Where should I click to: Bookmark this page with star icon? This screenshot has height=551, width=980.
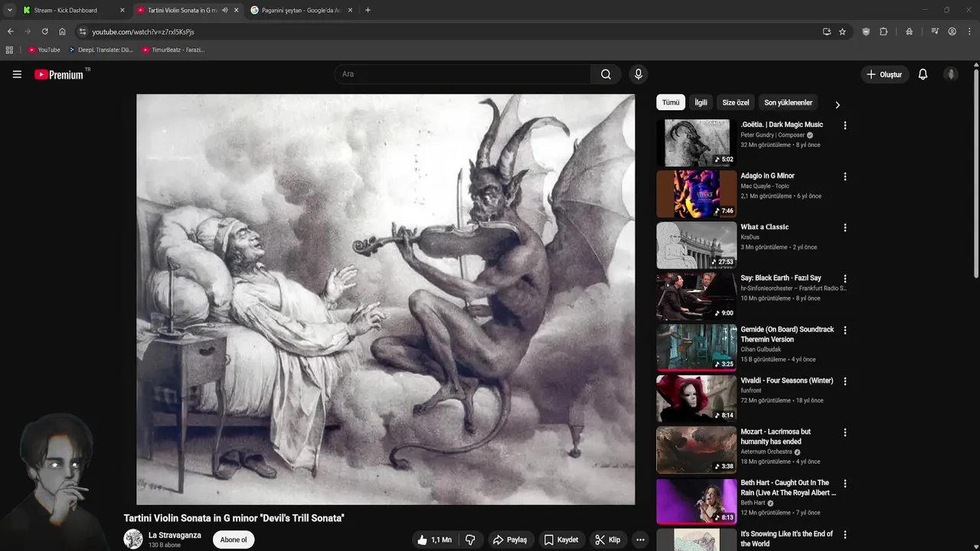click(842, 31)
